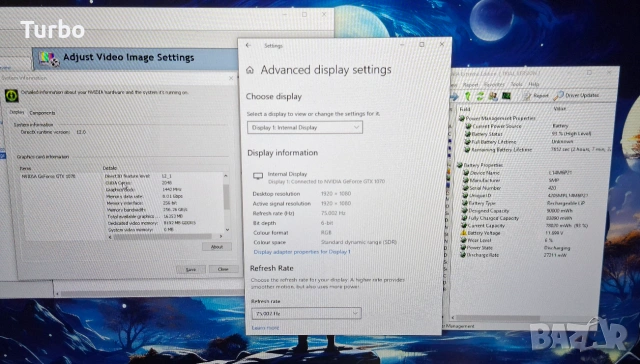The height and width of the screenshot is (364, 640).
Task: Click the About button in System Information
Action: pyautogui.click(x=217, y=246)
